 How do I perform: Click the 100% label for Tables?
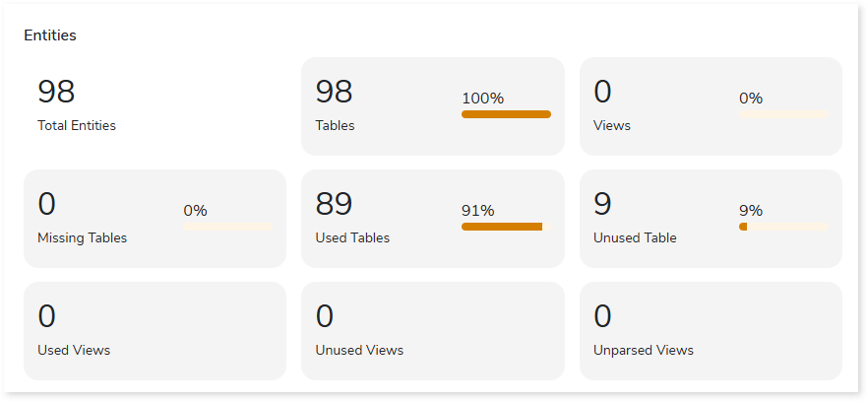(482, 99)
